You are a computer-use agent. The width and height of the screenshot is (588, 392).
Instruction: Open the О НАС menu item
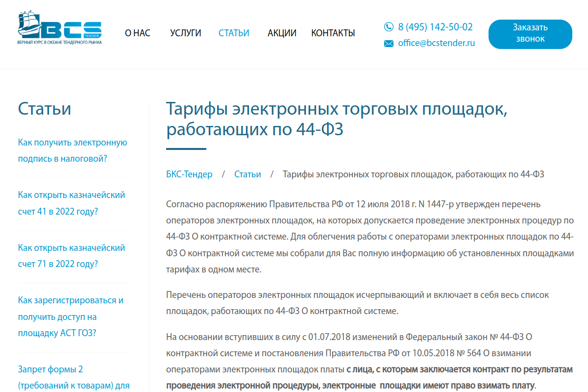pyautogui.click(x=138, y=33)
